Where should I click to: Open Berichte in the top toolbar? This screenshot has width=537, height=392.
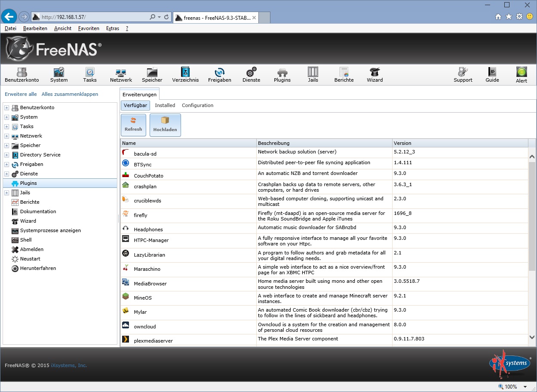point(344,74)
